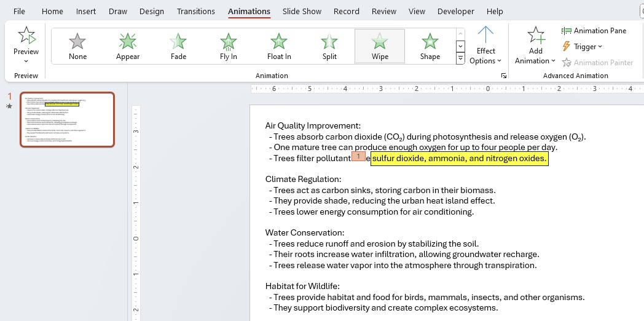Expand the full animation gallery
644x321 pixels.
click(x=460, y=59)
